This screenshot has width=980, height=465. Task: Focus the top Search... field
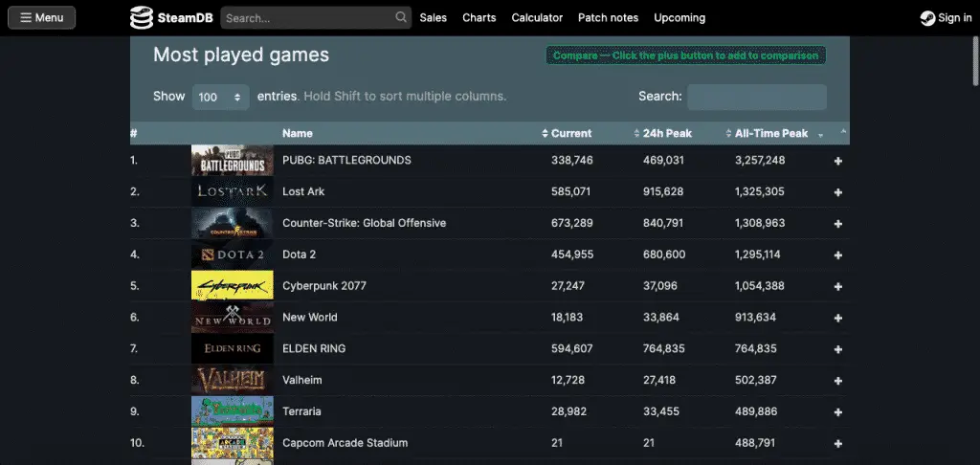316,17
